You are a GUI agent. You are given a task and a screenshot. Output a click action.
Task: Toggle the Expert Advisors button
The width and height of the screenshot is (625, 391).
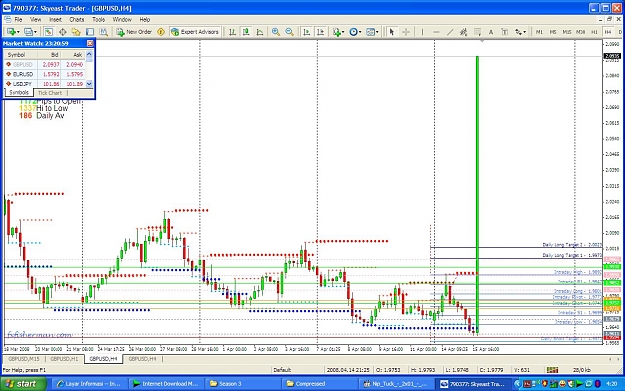tap(195, 32)
